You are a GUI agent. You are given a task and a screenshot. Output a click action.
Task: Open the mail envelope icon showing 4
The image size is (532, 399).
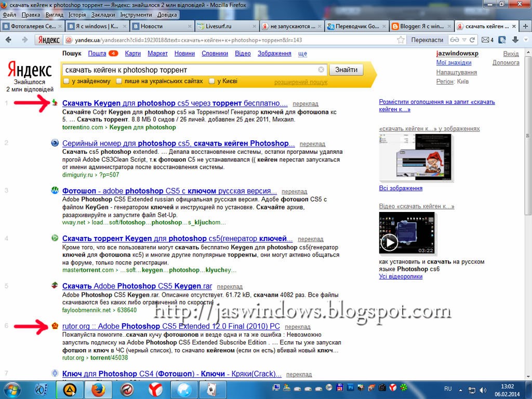pyautogui.click(x=486, y=40)
